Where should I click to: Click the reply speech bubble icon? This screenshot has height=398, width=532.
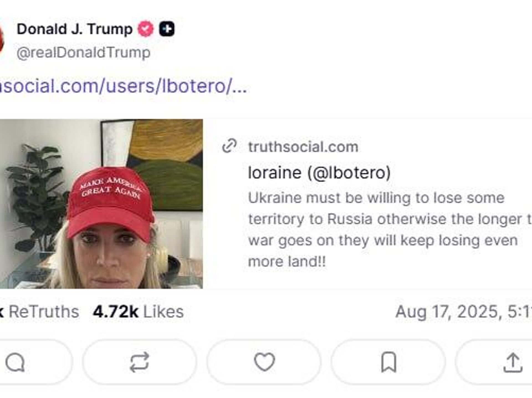pyautogui.click(x=15, y=362)
